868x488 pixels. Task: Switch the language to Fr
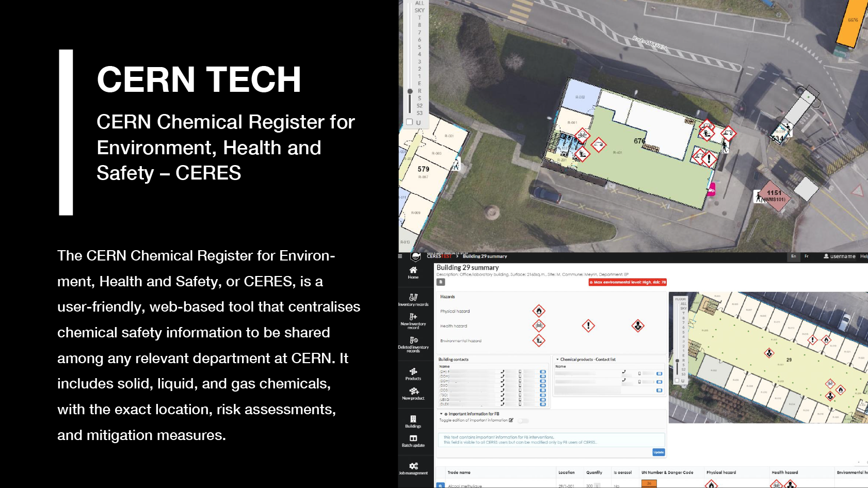[x=807, y=256]
